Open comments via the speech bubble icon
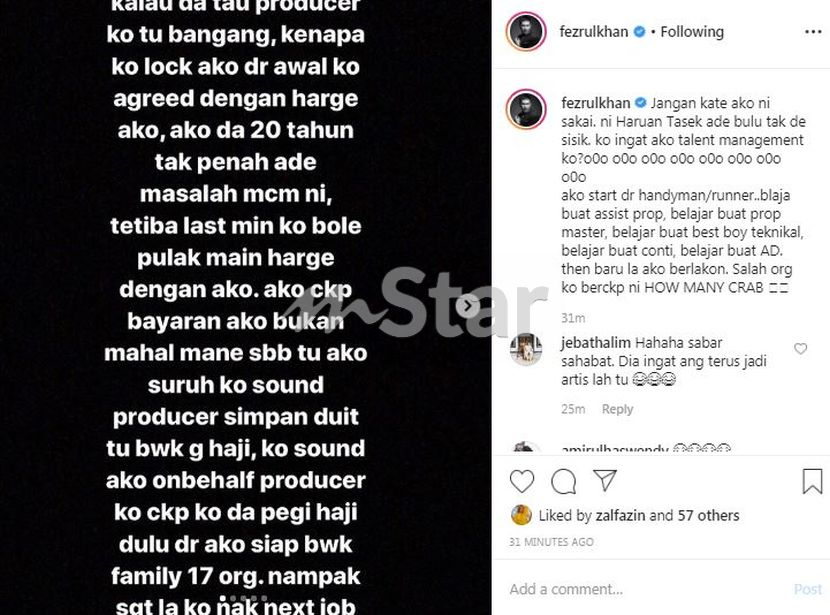Screen dimensions: 830x615 (563, 481)
